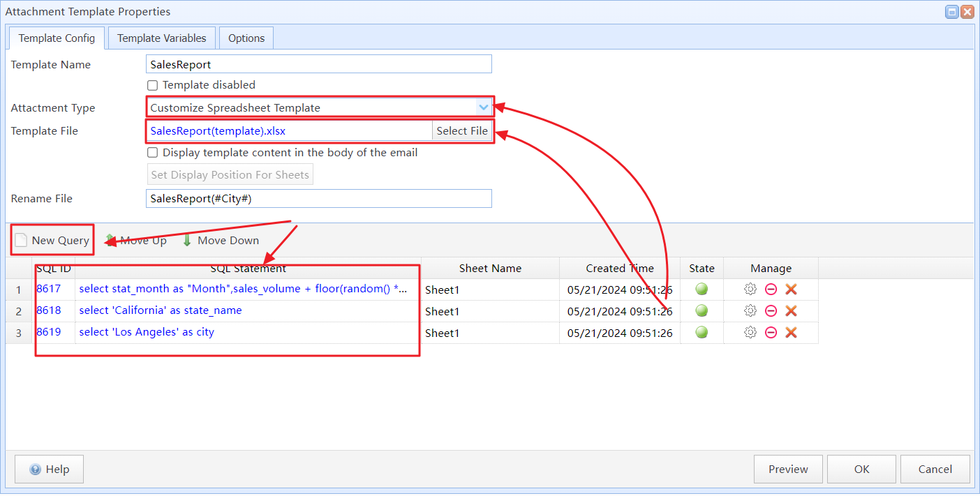Image resolution: width=980 pixels, height=496 pixels.
Task: Click the Move Down green arrow
Action: point(187,239)
